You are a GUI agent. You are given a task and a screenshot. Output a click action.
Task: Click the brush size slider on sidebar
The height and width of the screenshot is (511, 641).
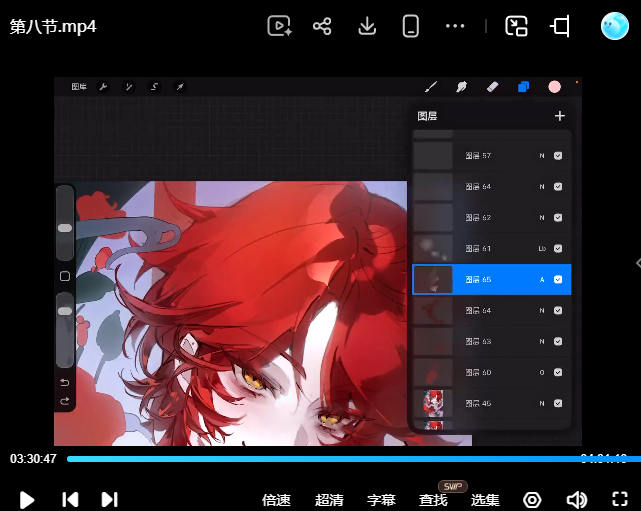65,223
